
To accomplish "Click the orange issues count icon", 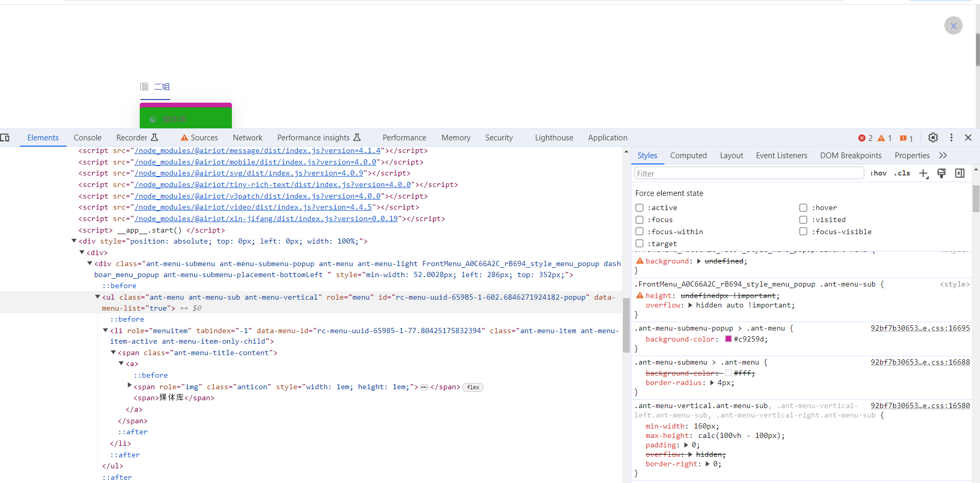I will click(903, 138).
